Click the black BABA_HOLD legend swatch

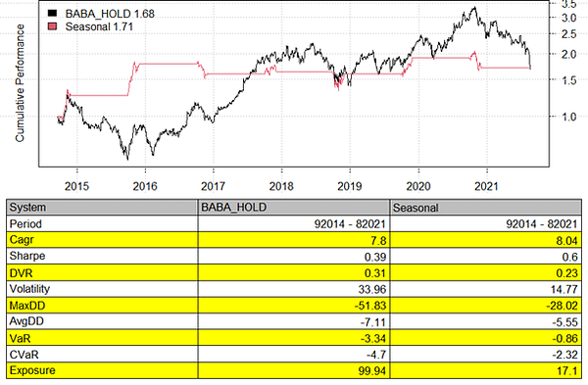52,13
